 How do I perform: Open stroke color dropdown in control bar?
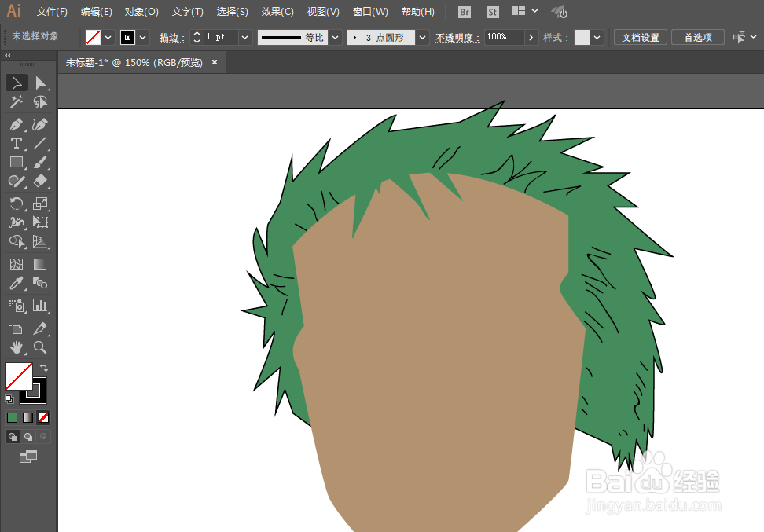click(x=143, y=37)
